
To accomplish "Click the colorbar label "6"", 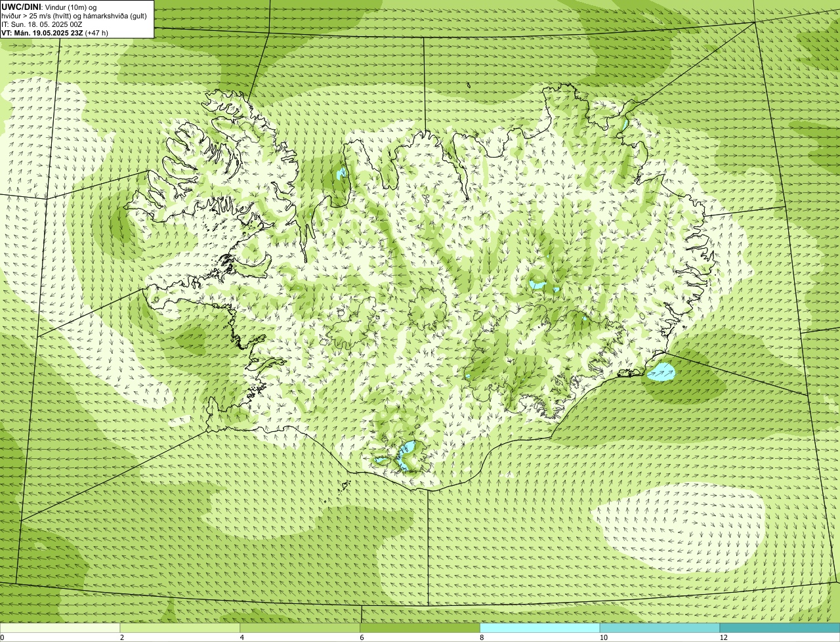I will coord(362,637).
